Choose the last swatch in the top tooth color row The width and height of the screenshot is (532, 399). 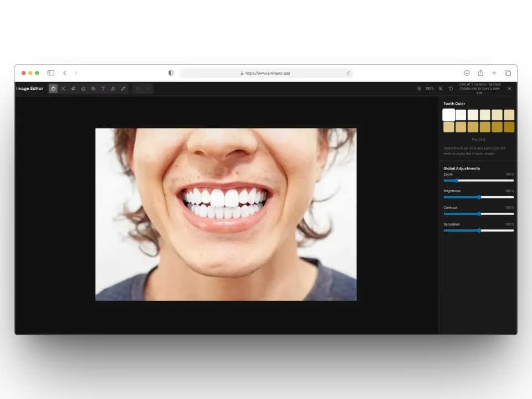coord(509,115)
